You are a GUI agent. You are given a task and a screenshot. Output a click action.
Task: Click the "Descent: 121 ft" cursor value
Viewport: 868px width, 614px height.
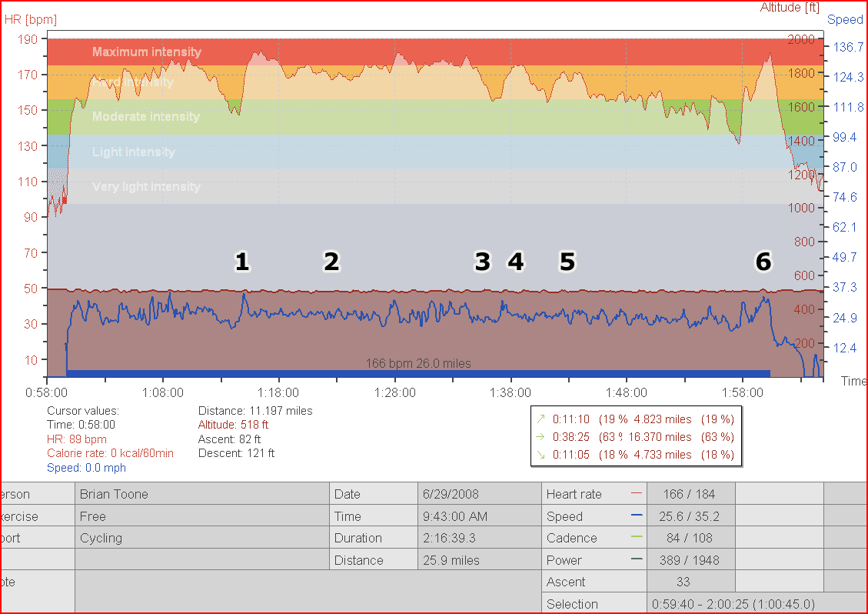pyautogui.click(x=236, y=453)
